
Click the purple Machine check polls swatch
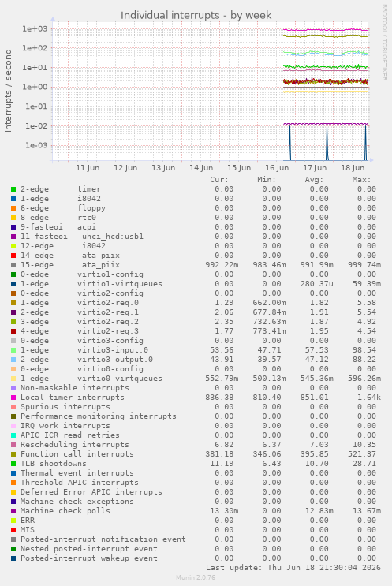pyautogui.click(x=13, y=511)
